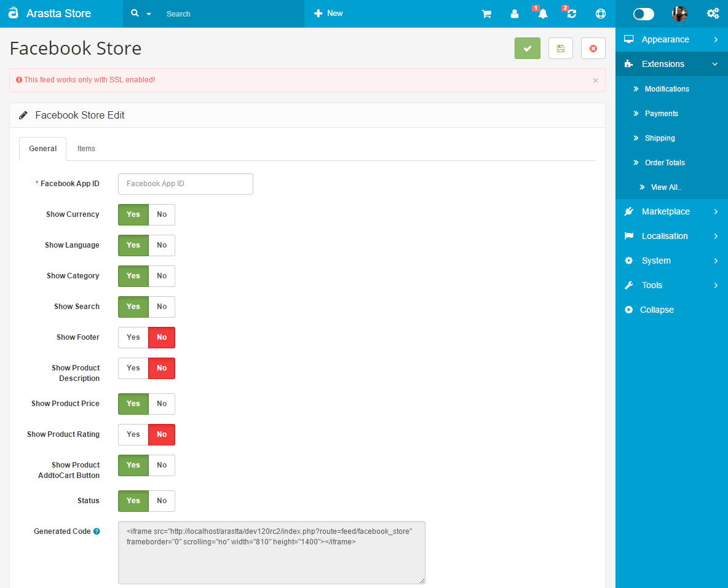
Task: Click into the top Search field
Action: point(232,14)
